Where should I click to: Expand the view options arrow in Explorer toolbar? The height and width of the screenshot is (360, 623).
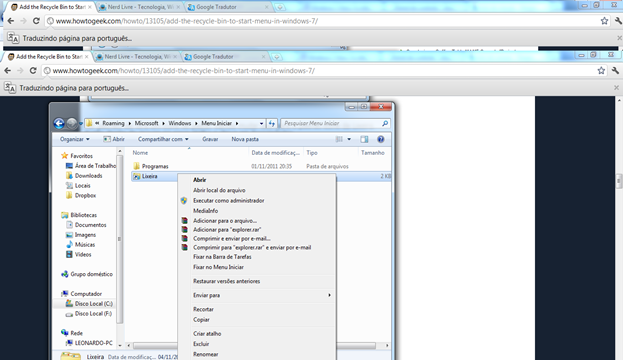(x=349, y=139)
